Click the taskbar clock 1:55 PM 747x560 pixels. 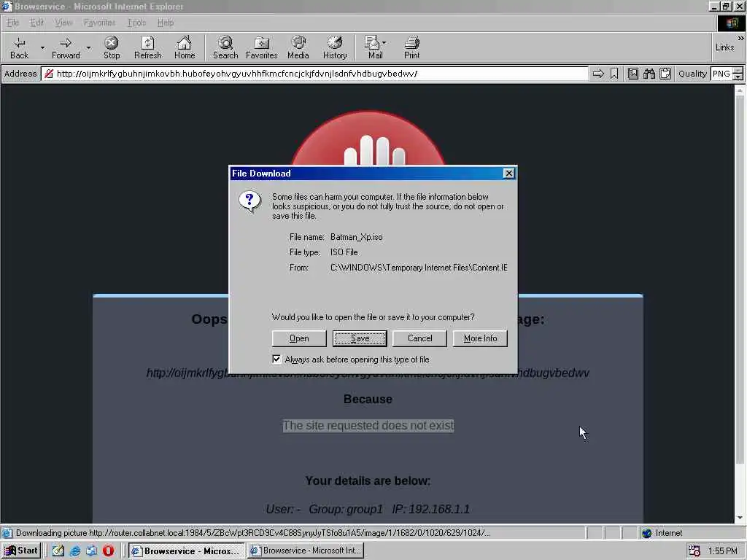tap(723, 551)
